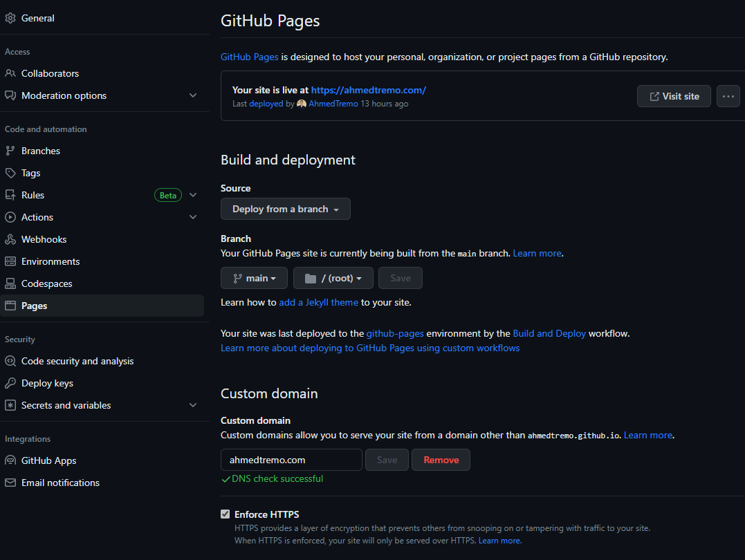745x560 pixels.
Task: Click the AhmedTremo avatar image
Action: 302,104
